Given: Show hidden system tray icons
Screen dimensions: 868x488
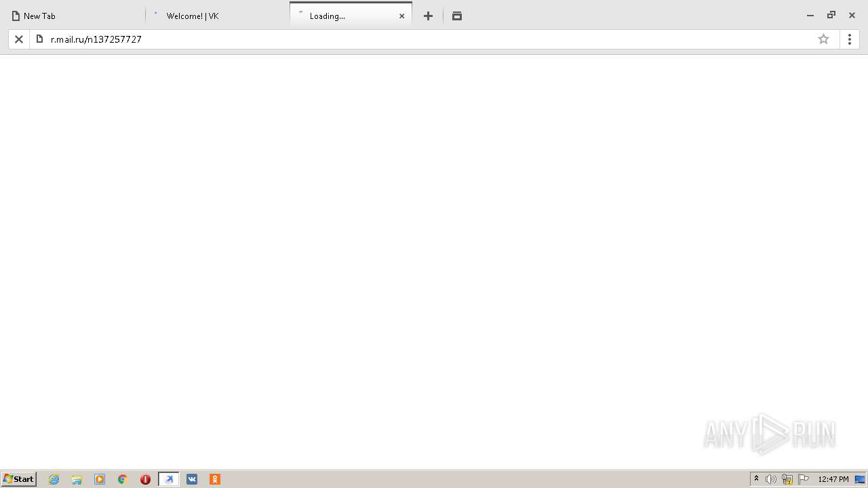Looking at the screenshot, I should (756, 479).
